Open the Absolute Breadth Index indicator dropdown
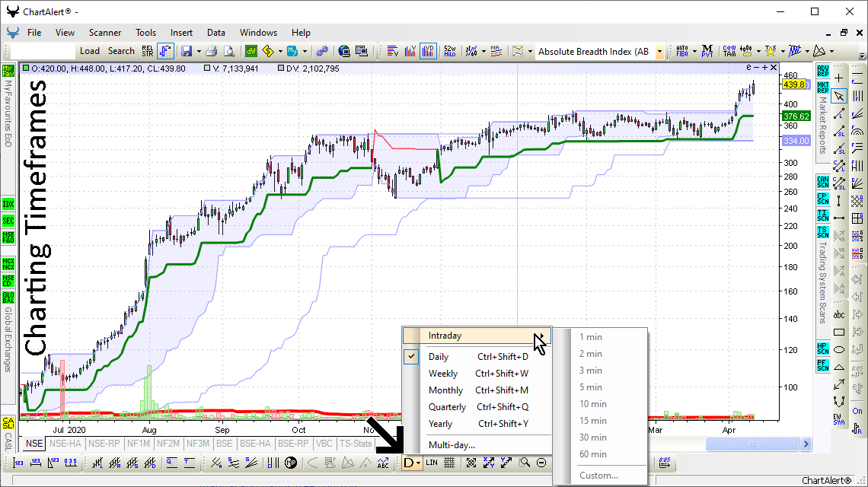This screenshot has height=487, width=868. click(x=659, y=52)
